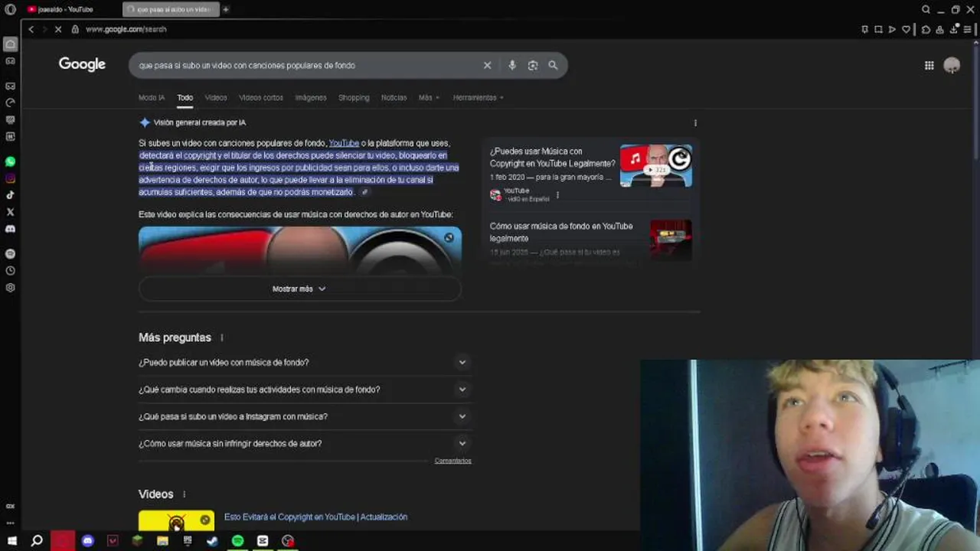The height and width of the screenshot is (551, 980).
Task: Open Steam from the taskbar
Action: pyautogui.click(x=212, y=540)
